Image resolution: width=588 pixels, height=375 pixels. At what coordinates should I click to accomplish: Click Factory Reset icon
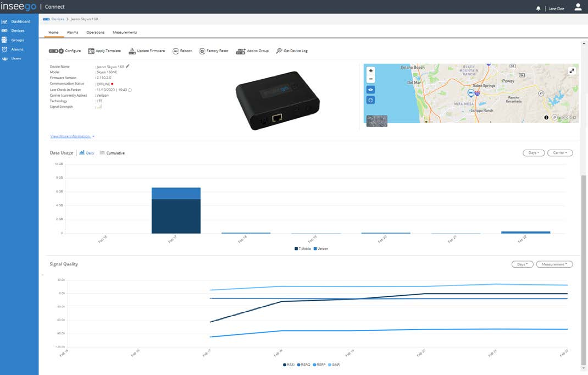point(202,51)
